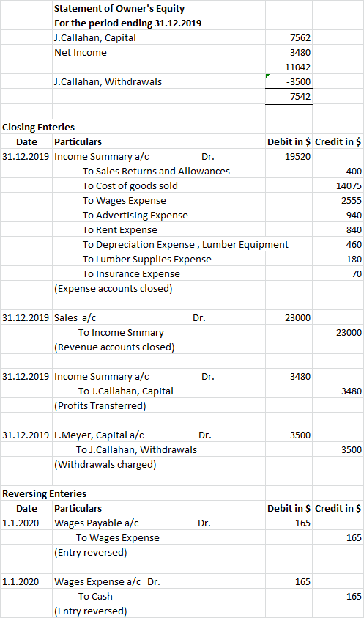
Task: Click the 'Closing Enteries' section heading
Action: (x=39, y=128)
